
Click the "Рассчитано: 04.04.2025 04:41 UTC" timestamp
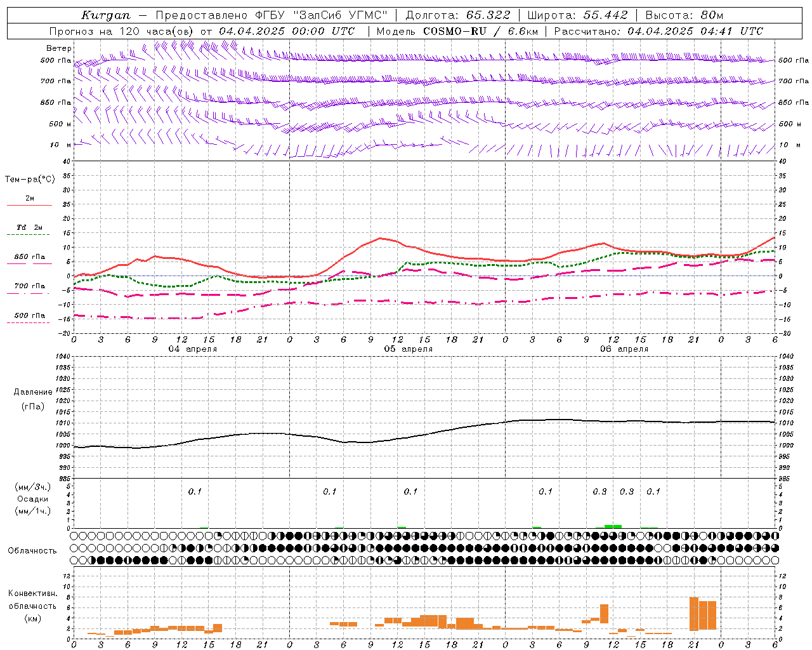tap(658, 31)
